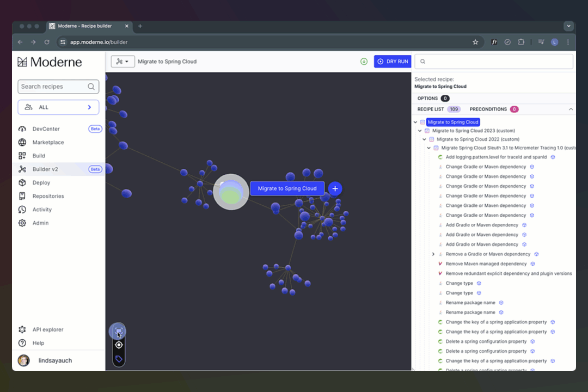Click the DRY RUN button
This screenshot has height=392, width=588.
click(x=392, y=62)
